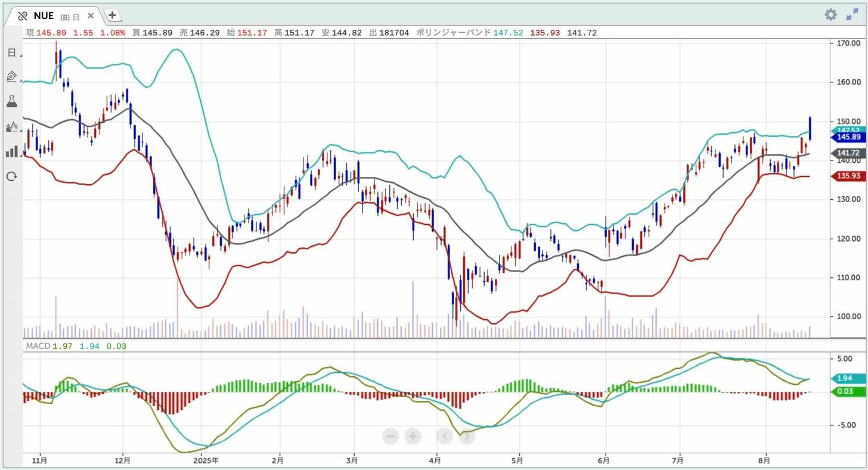The height and width of the screenshot is (470, 868).
Task: Open the flask studies tool
Action: pos(11,101)
